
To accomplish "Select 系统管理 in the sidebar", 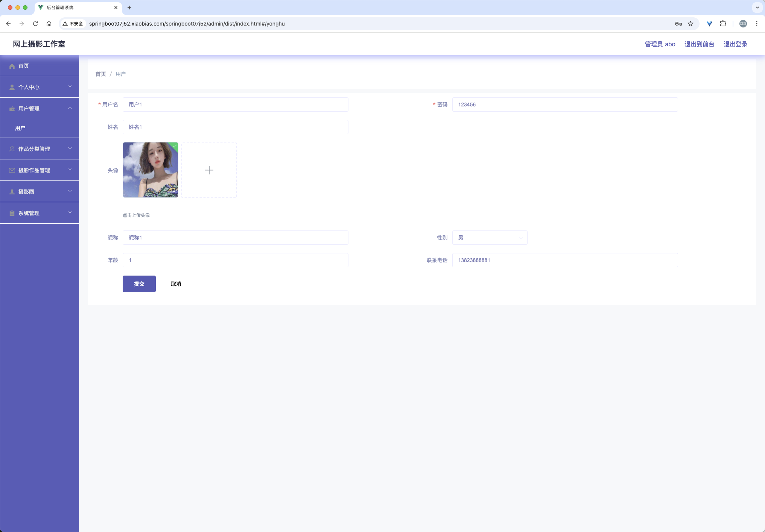I will tap(40, 213).
